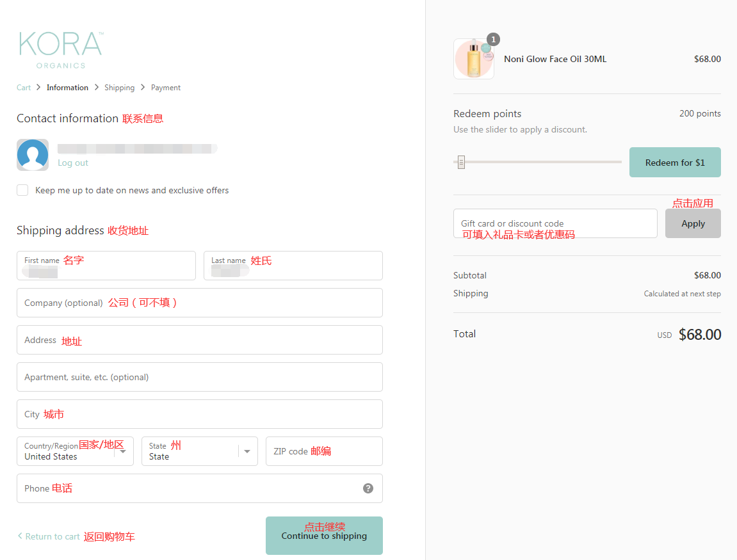Select the Payment breadcrumb step

coord(166,88)
